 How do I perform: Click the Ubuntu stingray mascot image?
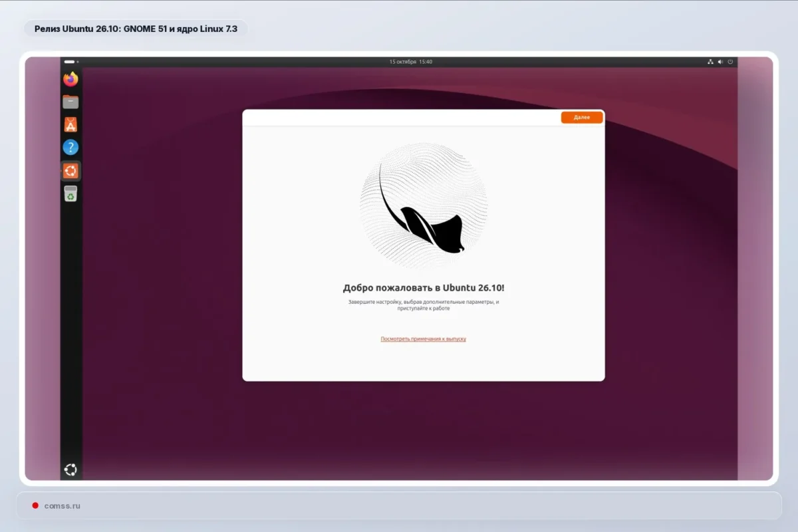pos(424,206)
